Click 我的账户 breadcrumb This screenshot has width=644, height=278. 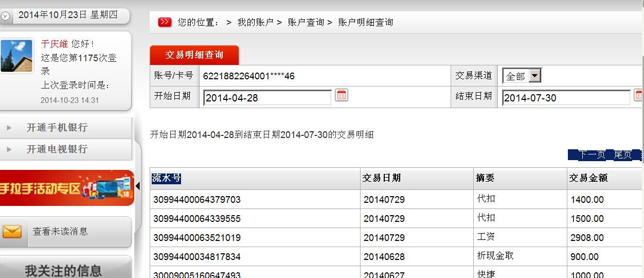255,23
